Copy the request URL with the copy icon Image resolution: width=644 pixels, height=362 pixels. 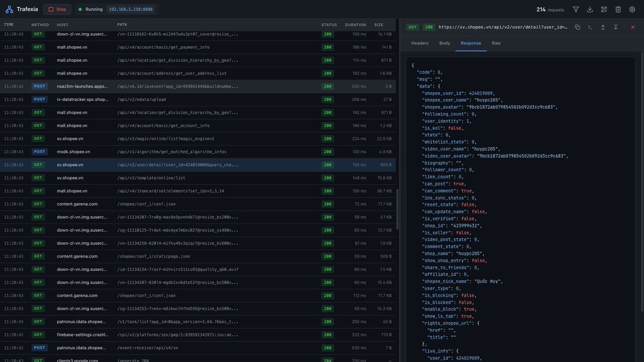click(577, 27)
